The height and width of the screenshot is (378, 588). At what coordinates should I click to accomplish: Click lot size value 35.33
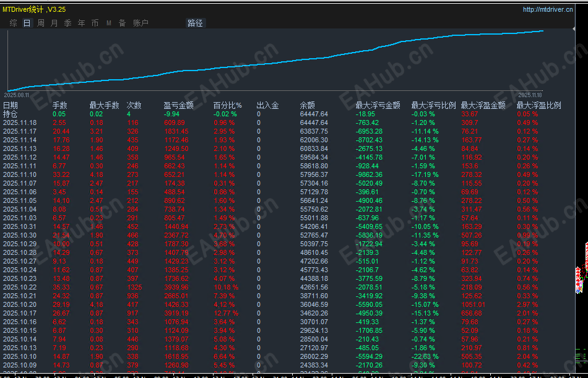tap(61, 287)
